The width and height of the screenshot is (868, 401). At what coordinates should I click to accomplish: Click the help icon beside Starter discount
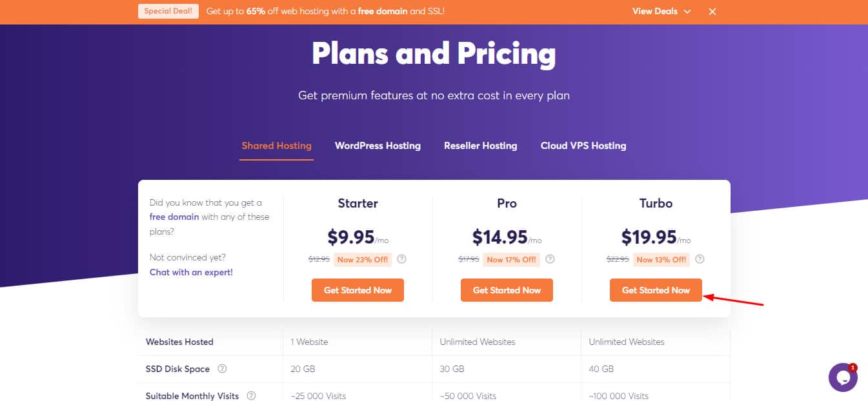(402, 259)
